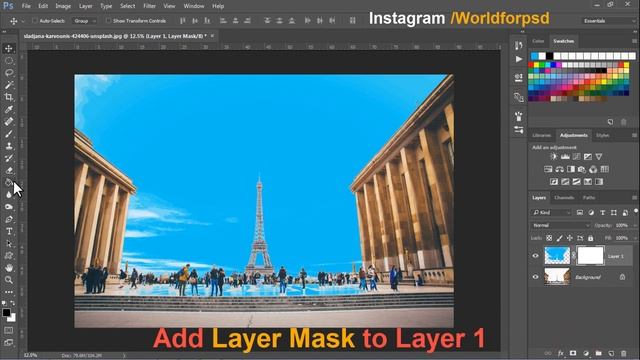Viewport: 640px width, 360px height.
Task: Toggle Lock all padlock icon
Action: coord(590,238)
